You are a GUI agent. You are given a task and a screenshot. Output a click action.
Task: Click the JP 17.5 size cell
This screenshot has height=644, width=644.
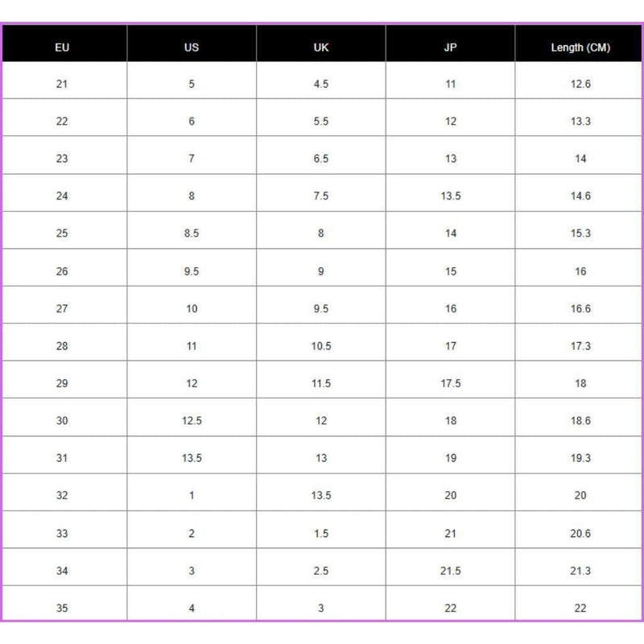click(451, 383)
